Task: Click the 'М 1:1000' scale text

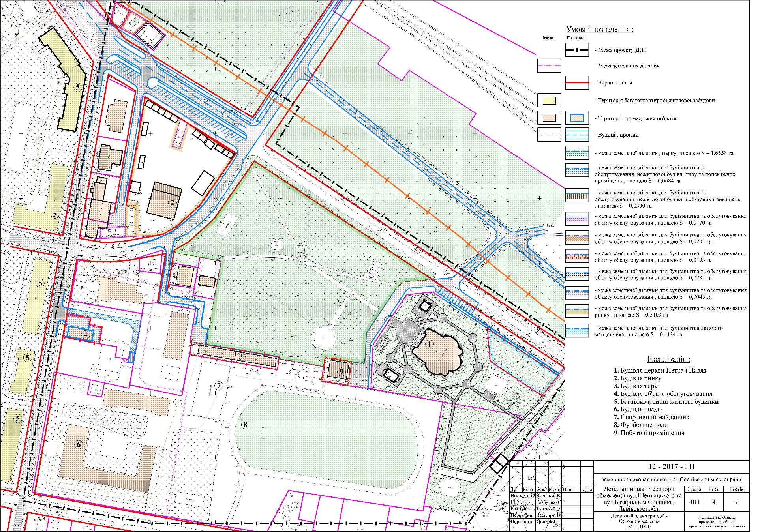Action: (638, 526)
